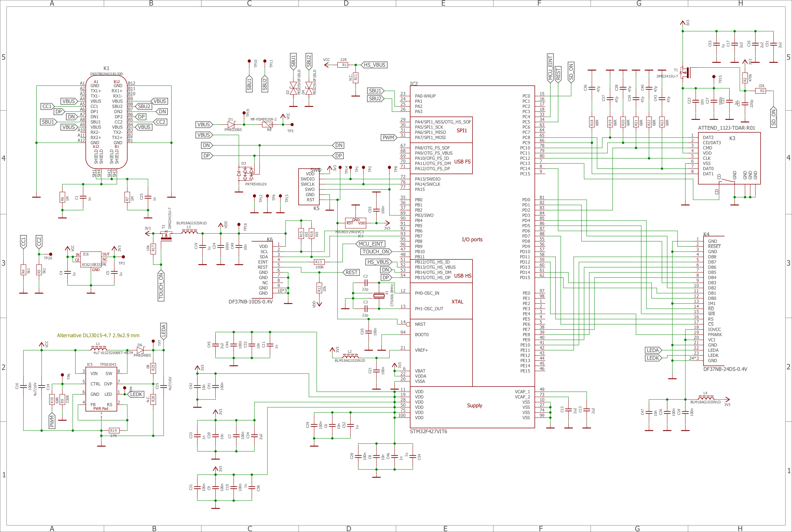Click the STM32F427VIT6 part name label
This screenshot has width=792, height=532.
click(428, 432)
